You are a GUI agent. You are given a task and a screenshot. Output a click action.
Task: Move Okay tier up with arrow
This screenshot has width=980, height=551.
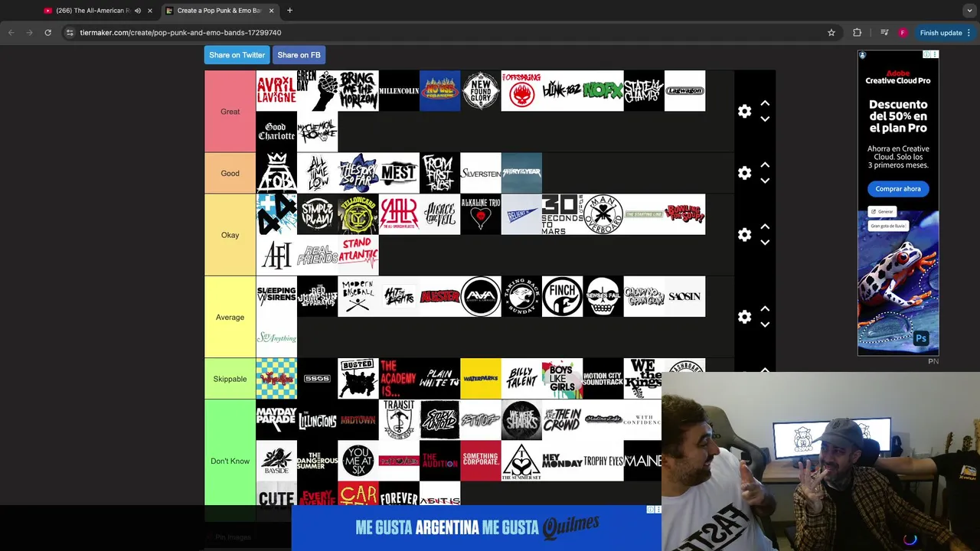(764, 227)
